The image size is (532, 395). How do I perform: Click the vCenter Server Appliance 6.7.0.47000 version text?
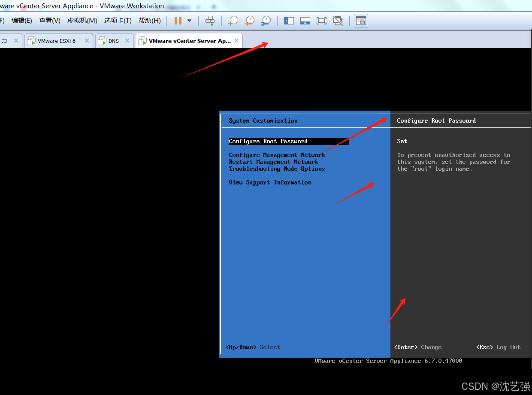click(x=388, y=361)
